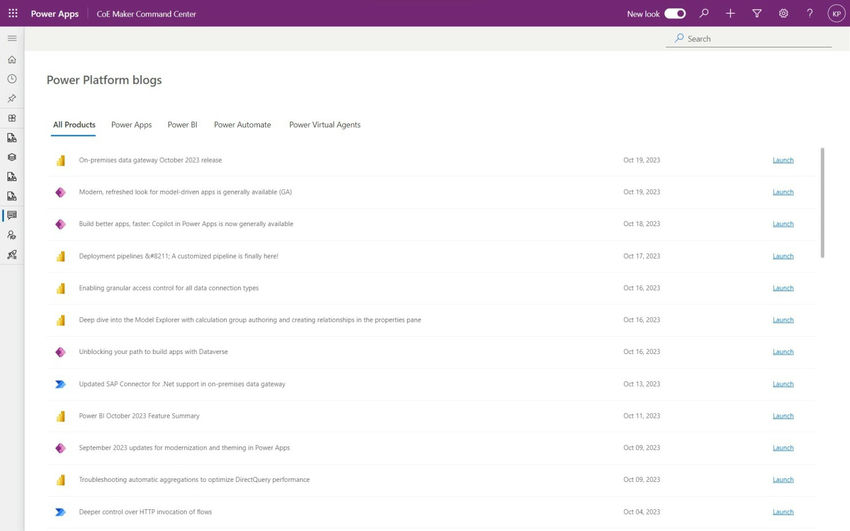Click Power BI icon beside On-premises data gateway row
The image size is (850, 531).
[x=61, y=160]
